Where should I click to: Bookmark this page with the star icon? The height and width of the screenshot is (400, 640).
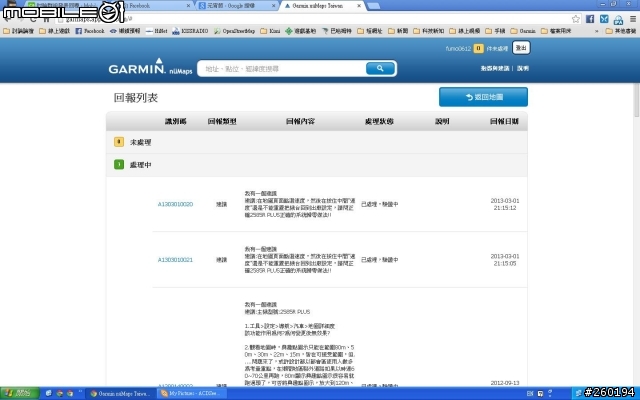pos(576,19)
